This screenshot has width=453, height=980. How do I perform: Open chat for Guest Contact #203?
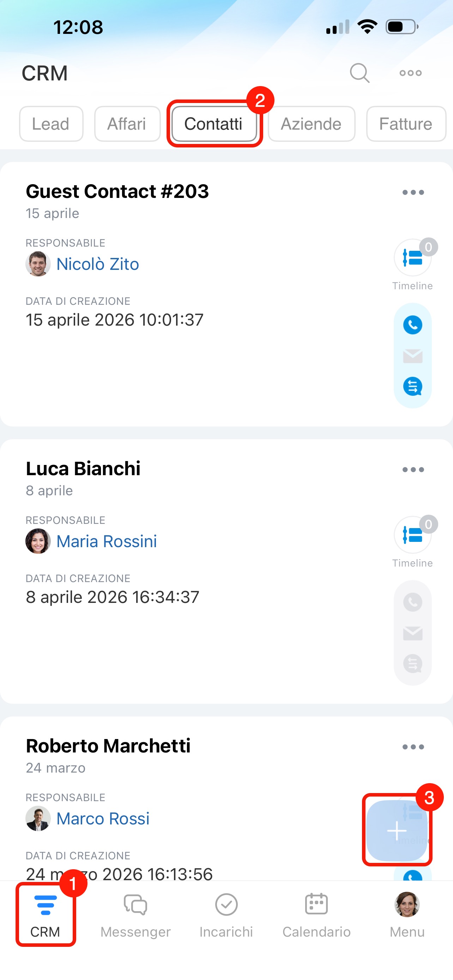click(x=412, y=387)
